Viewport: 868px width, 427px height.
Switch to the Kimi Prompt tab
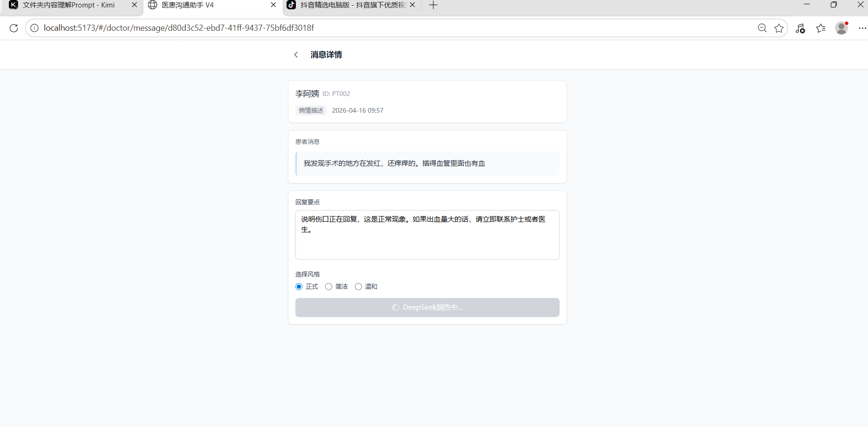coord(69,5)
